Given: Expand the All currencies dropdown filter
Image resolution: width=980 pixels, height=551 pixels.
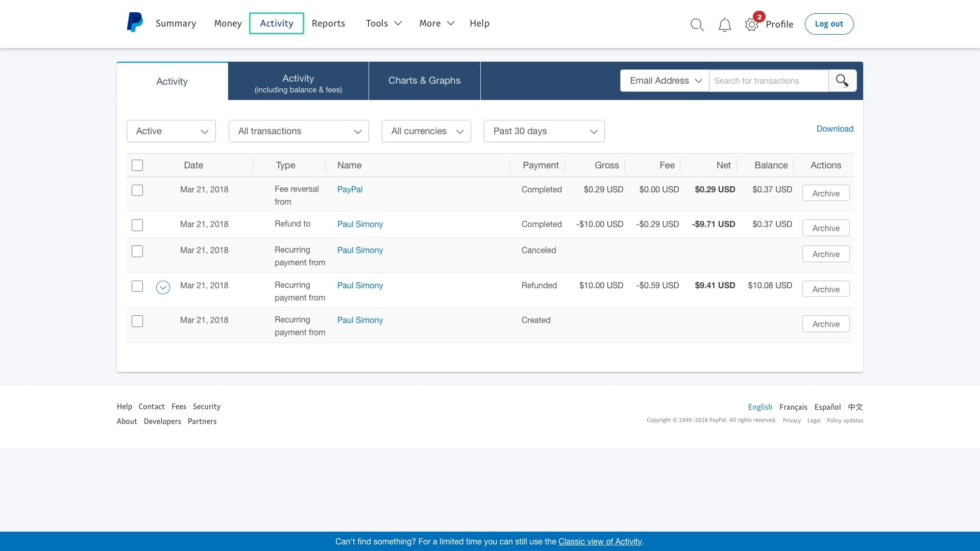Looking at the screenshot, I should click(x=426, y=131).
